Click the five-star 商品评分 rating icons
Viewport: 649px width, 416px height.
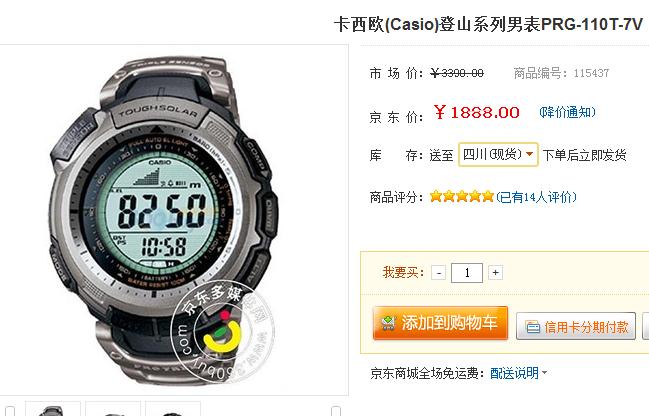click(x=462, y=196)
